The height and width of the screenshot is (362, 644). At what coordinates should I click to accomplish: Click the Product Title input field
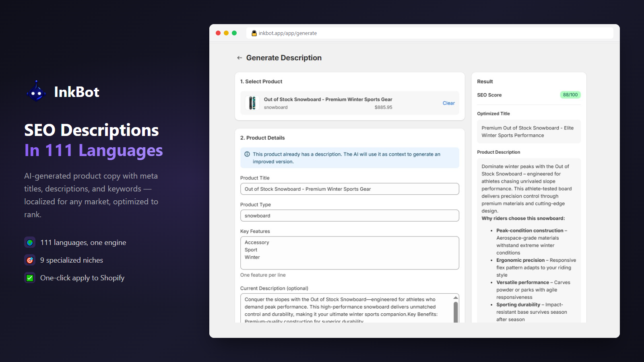(x=349, y=189)
